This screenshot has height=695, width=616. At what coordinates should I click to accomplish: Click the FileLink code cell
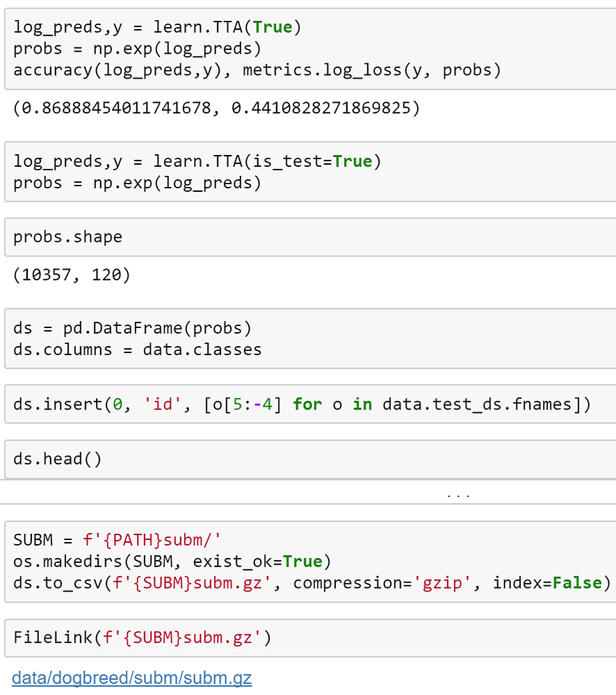[x=310, y=638]
